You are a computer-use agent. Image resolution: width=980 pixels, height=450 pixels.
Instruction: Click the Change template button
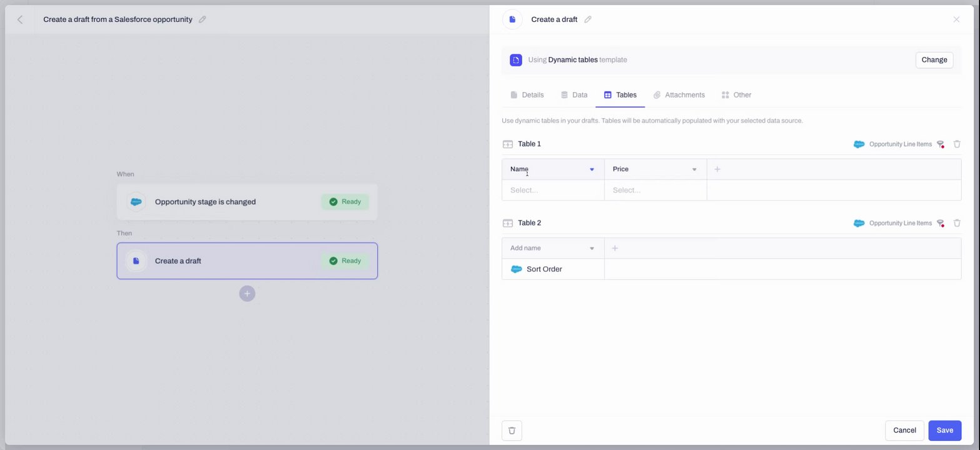pos(934,60)
